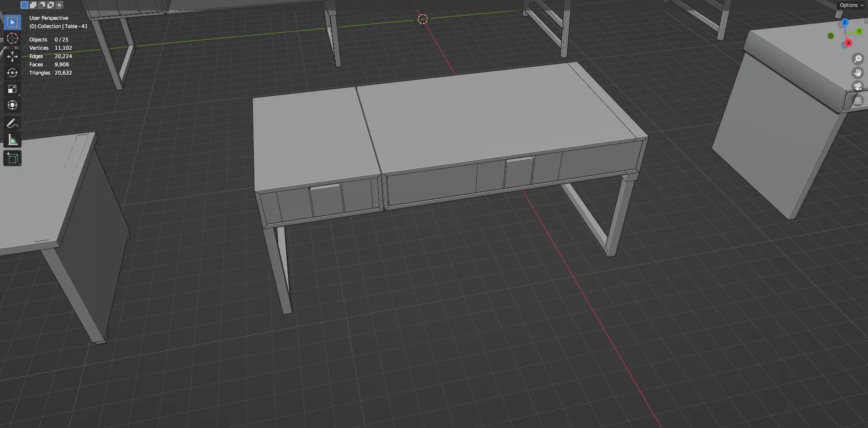
Task: Click the Objects count '0 / 25'
Action: point(61,40)
